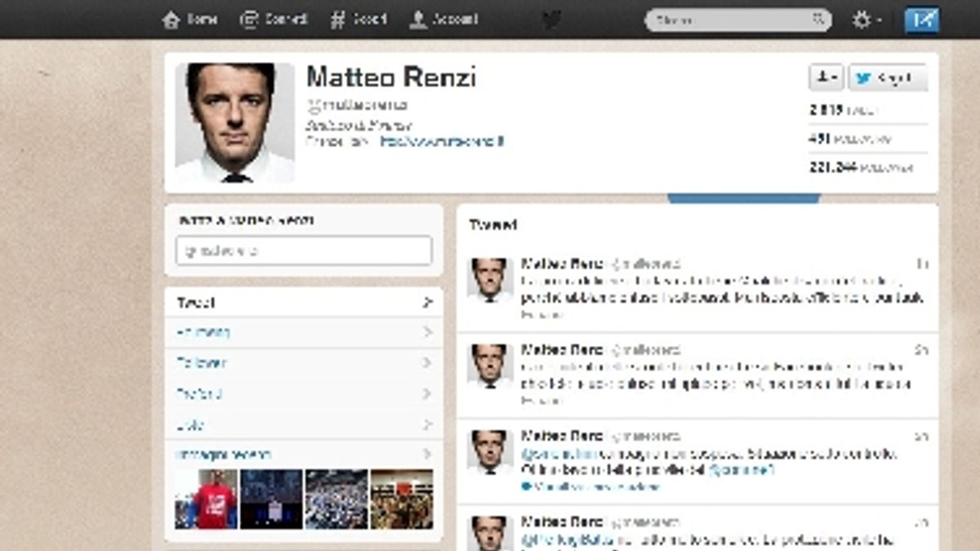The width and height of the screenshot is (980, 551).
Task: Click the avatar on the fourth tweet
Action: pos(490,532)
